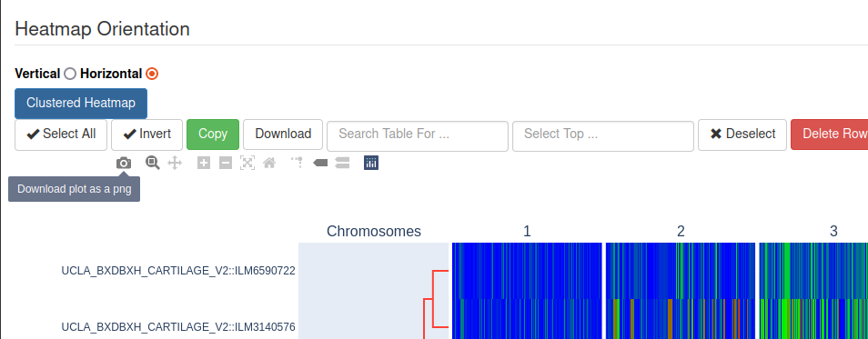868x339 pixels.
Task: Show closest data on hover icon
Action: (x=320, y=164)
